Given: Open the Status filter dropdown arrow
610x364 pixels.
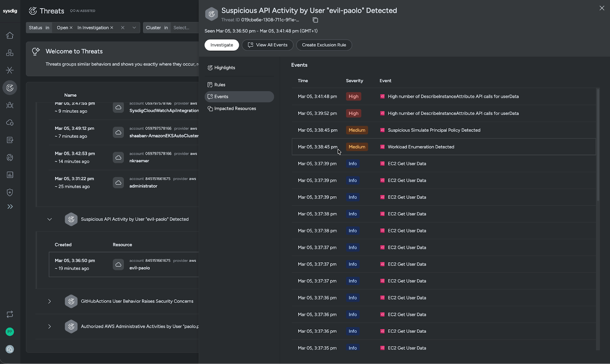Looking at the screenshot, I should pyautogui.click(x=134, y=28).
